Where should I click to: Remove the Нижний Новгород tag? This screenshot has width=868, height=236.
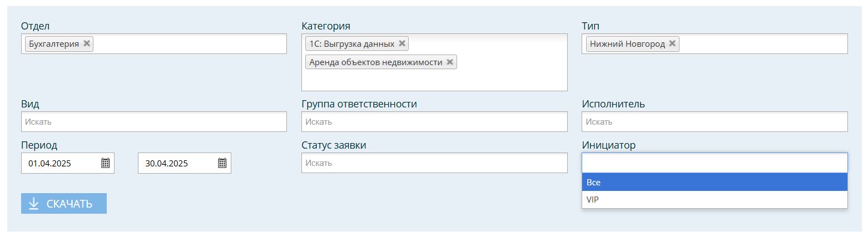672,43
